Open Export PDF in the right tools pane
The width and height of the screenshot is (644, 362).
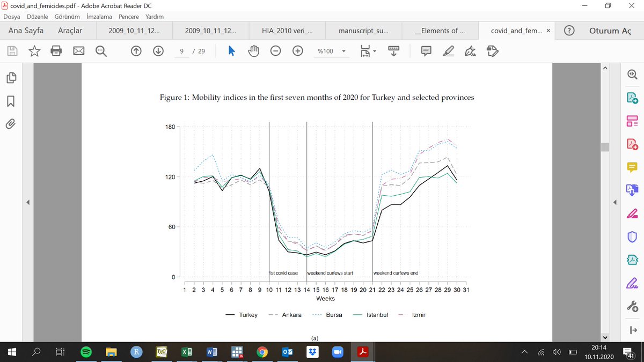pos(632,98)
